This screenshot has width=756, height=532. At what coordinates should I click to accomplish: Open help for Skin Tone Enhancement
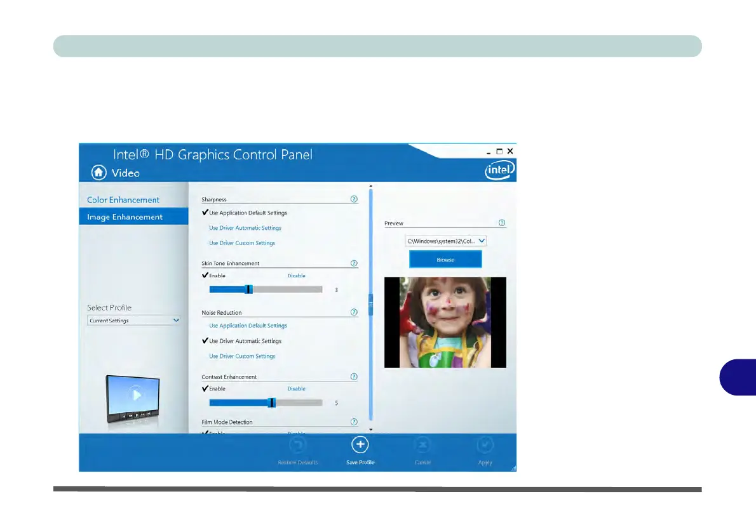point(354,263)
